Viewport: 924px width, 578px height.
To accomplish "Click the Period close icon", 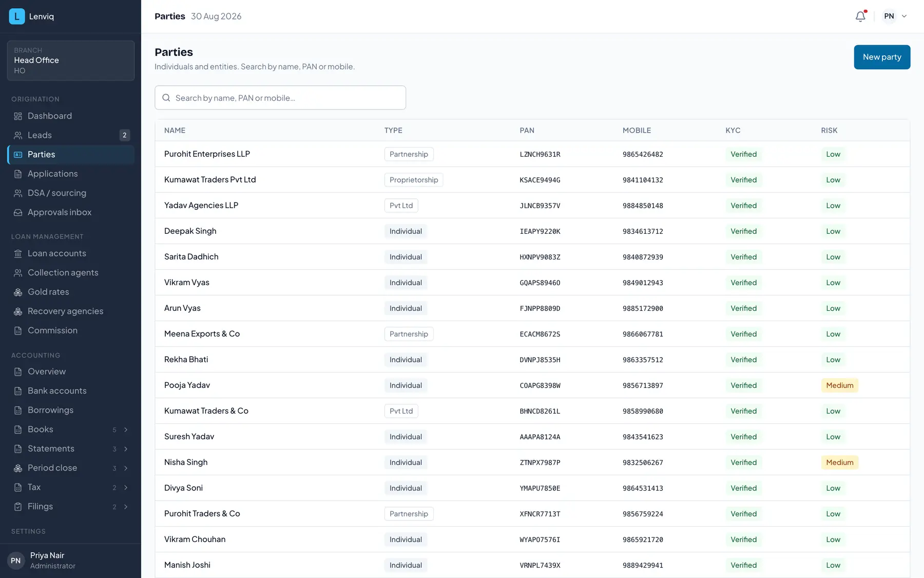I will [x=18, y=468].
